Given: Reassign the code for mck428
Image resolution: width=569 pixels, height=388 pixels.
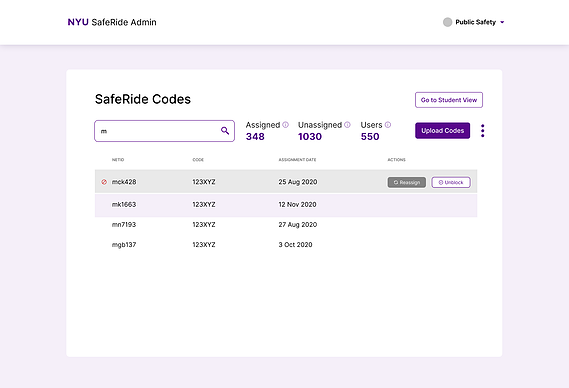Looking at the screenshot, I should (407, 182).
